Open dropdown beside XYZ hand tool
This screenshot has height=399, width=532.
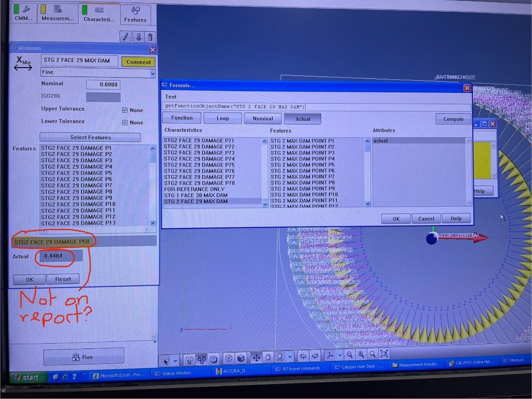coord(289,356)
